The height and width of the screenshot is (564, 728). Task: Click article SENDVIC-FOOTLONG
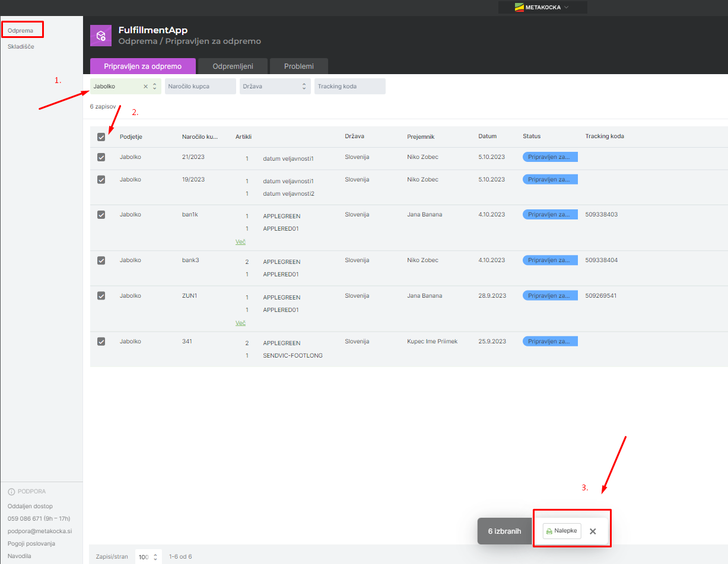tap(293, 356)
